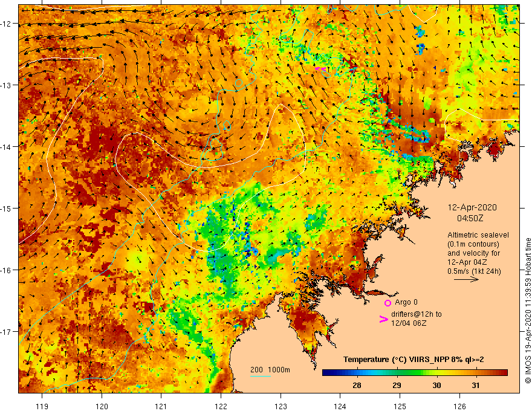Click the -12 latitude axis label
The height and width of the screenshot is (411, 532).
coord(6,24)
